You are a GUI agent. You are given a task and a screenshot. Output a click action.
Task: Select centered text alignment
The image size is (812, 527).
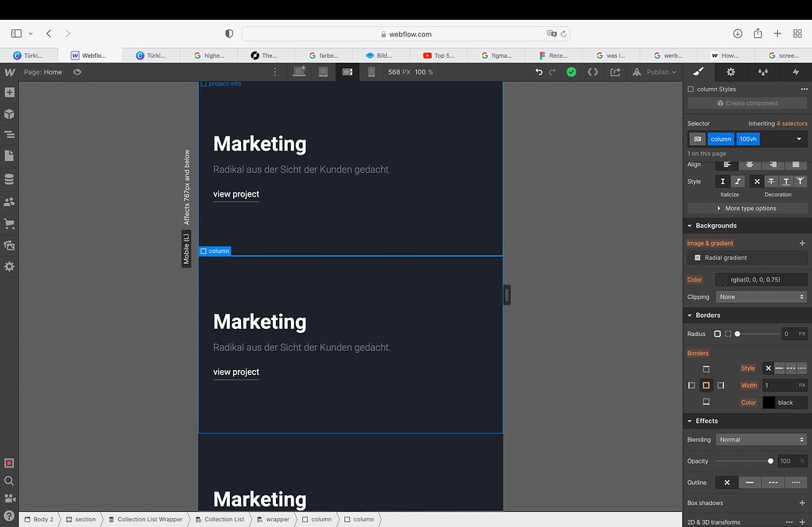pyautogui.click(x=751, y=165)
